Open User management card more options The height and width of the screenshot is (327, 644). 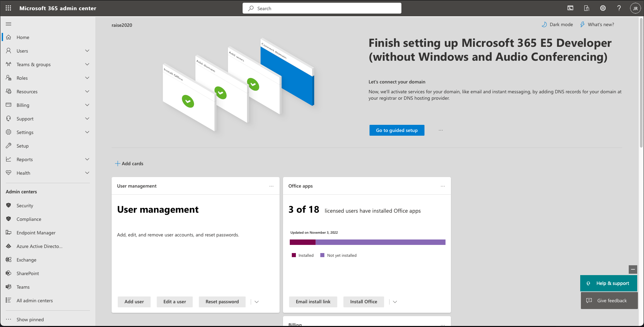[x=271, y=186]
